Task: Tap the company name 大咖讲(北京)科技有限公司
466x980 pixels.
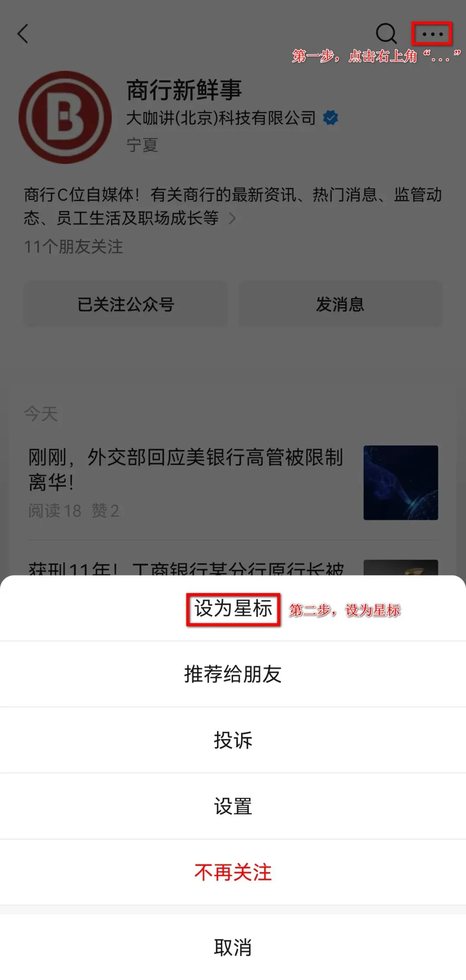Action: coord(221,118)
